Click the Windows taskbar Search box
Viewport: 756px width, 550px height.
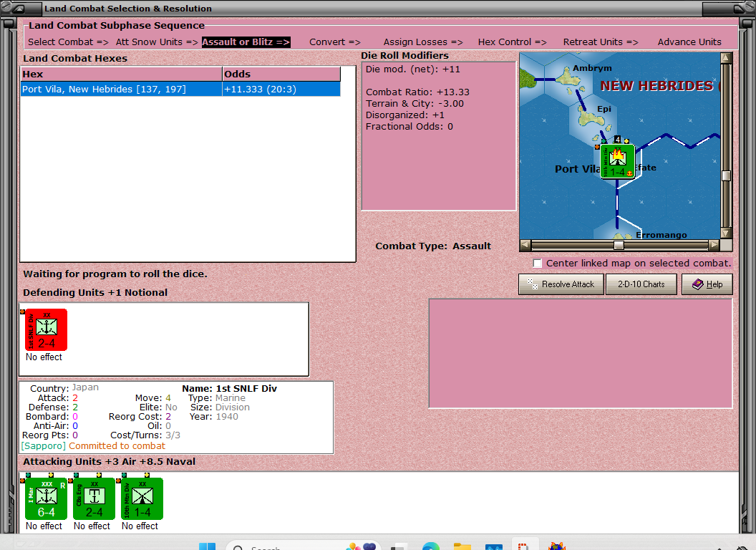point(304,546)
